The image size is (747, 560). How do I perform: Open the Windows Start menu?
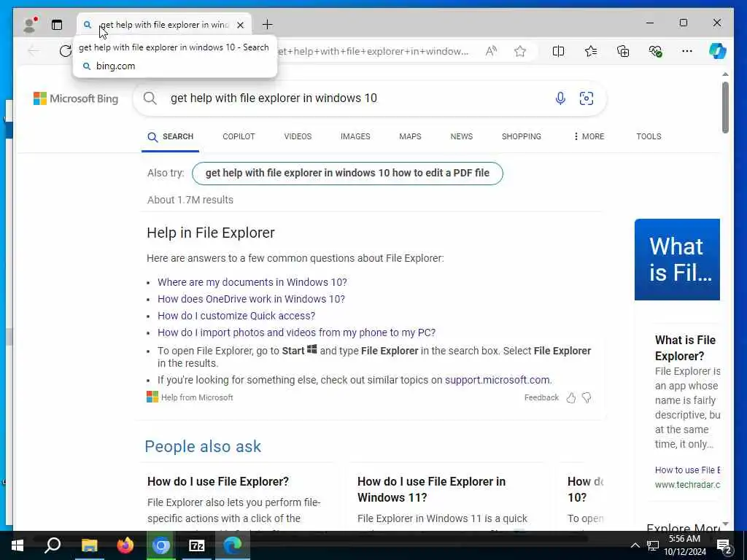point(18,545)
